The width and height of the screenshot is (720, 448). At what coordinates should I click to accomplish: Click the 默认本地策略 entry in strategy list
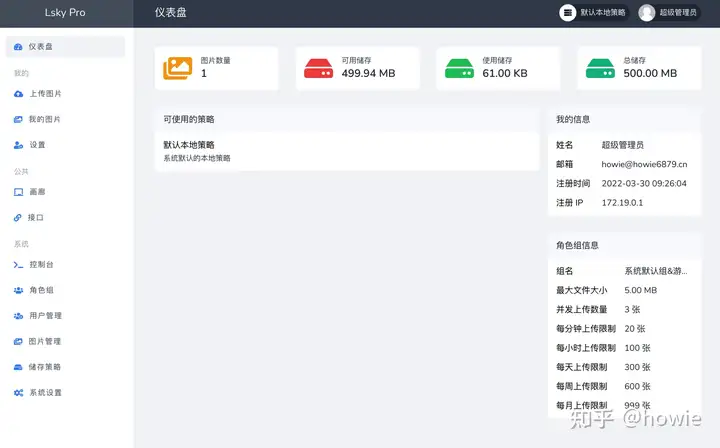click(x=347, y=151)
